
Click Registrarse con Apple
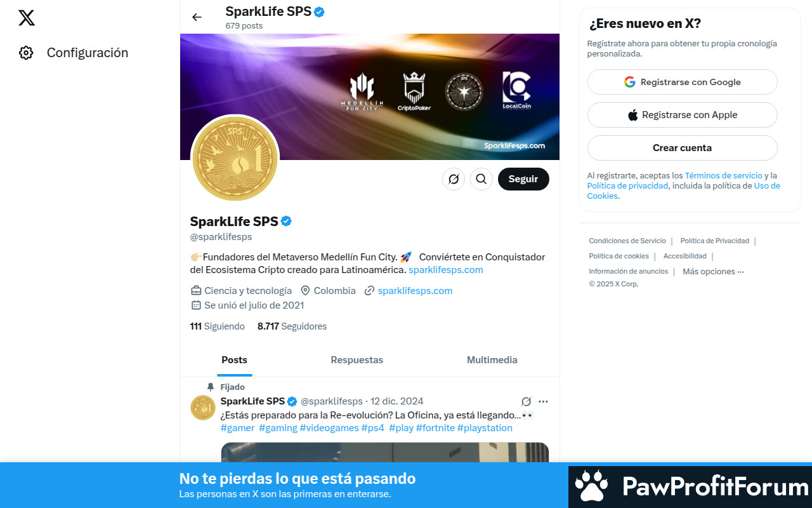pyautogui.click(x=683, y=115)
